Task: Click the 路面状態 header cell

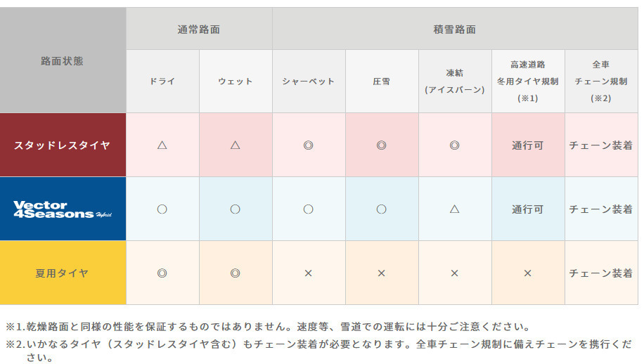Action: [63, 60]
